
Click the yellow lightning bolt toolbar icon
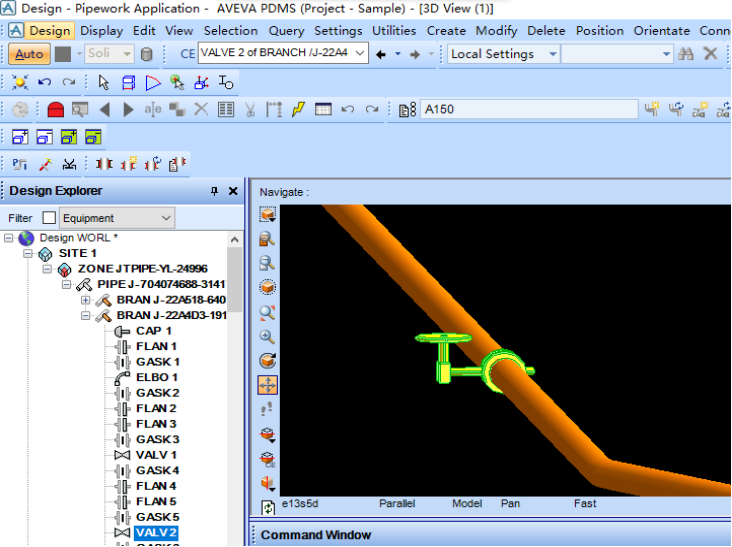(298, 109)
